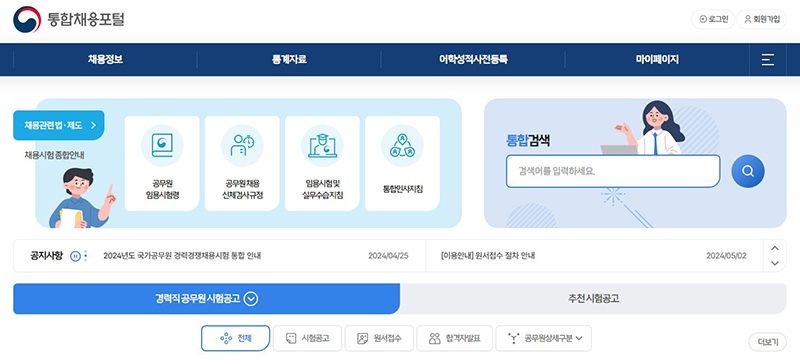Open 공무원채용 신체검사규정 card

point(242,163)
